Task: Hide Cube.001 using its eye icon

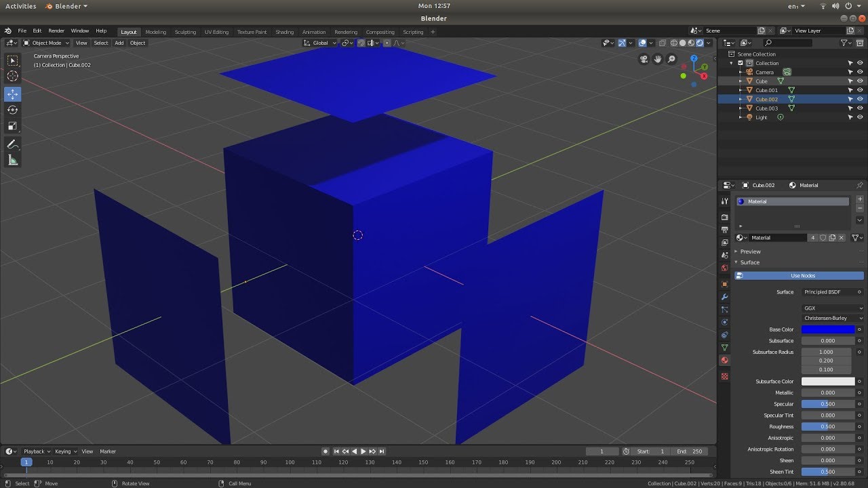Action: (860, 90)
